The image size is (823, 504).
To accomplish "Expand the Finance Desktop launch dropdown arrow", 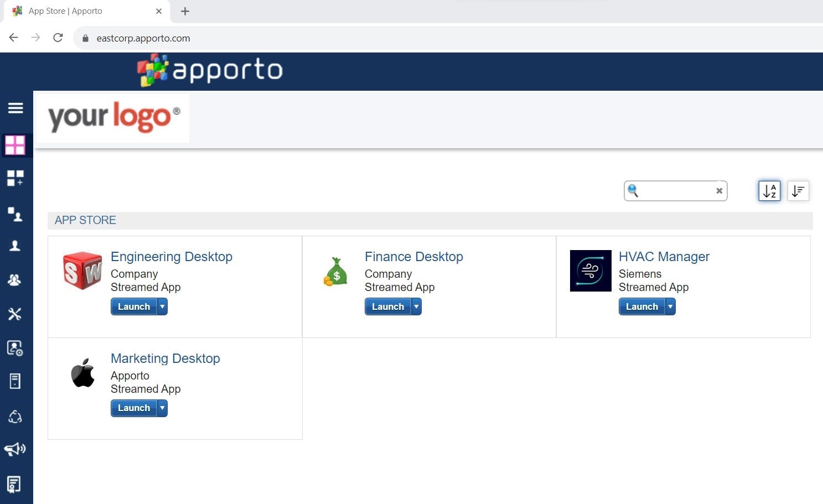I will (x=417, y=306).
